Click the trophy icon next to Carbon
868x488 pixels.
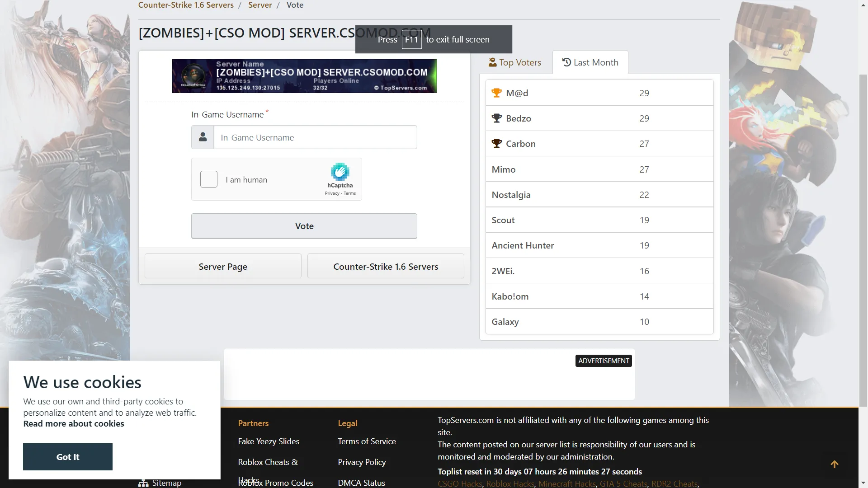496,143
